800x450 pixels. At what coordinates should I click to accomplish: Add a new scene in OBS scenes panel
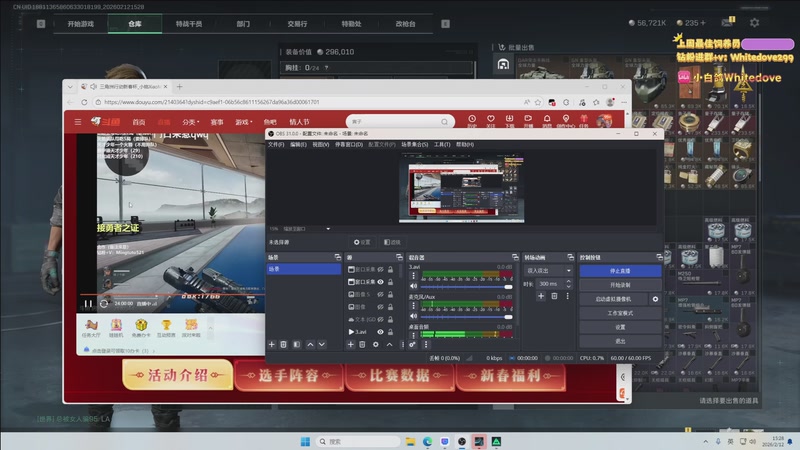(272, 345)
